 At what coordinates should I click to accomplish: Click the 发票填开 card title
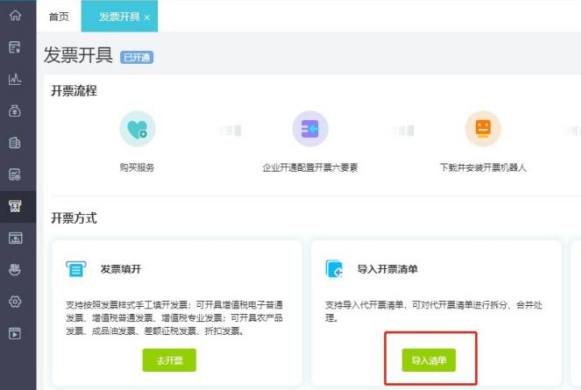121,269
